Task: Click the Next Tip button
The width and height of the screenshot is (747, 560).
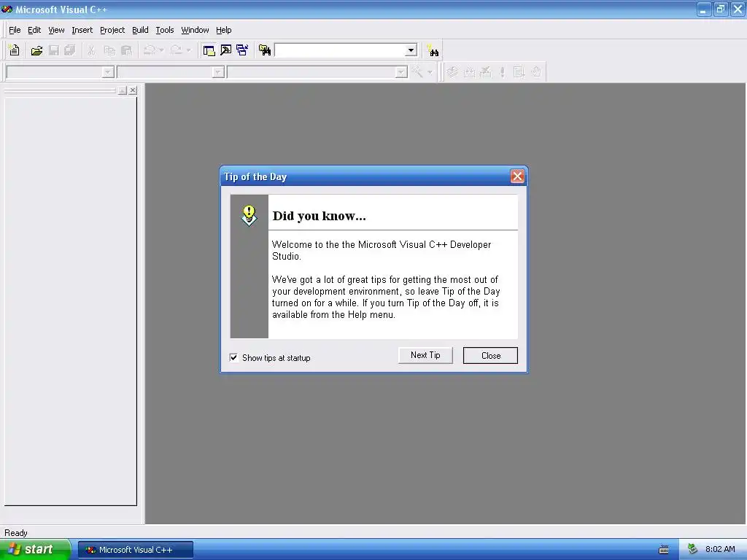Action: click(425, 355)
